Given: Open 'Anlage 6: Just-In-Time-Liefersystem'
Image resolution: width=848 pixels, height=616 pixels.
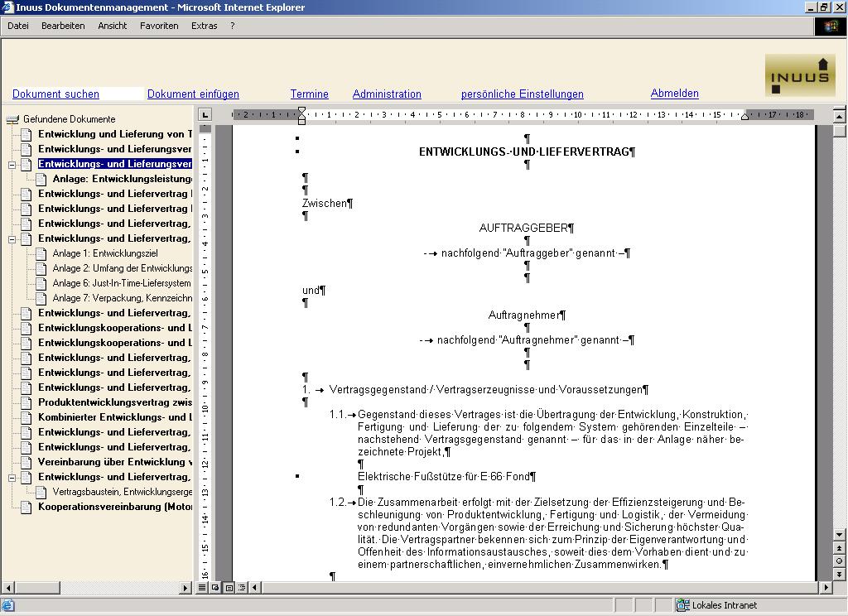Looking at the screenshot, I should pos(122,283).
